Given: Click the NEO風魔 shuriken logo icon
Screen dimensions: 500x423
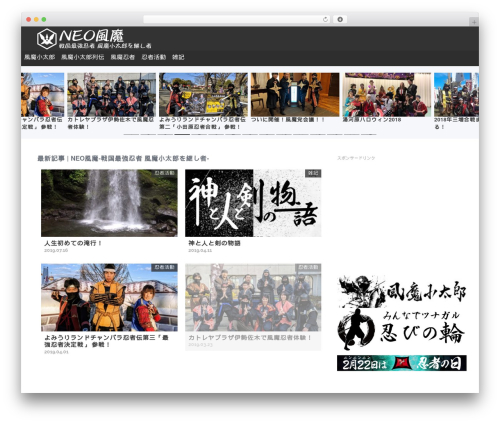Looking at the screenshot, I should click(x=46, y=38).
